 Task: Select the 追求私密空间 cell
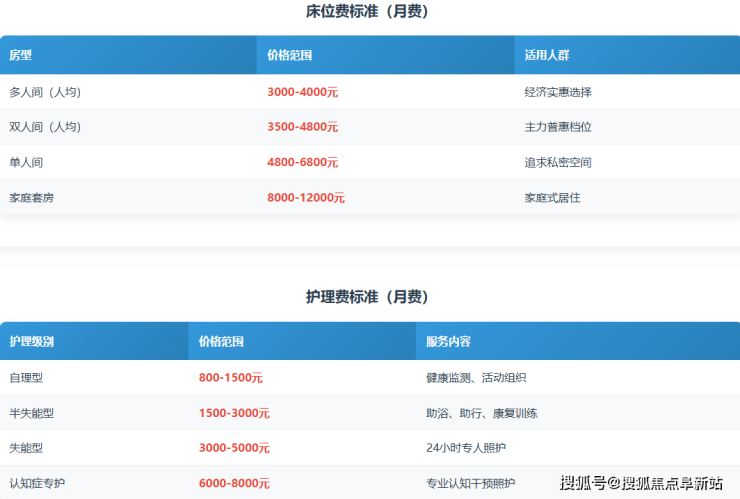coord(558,162)
